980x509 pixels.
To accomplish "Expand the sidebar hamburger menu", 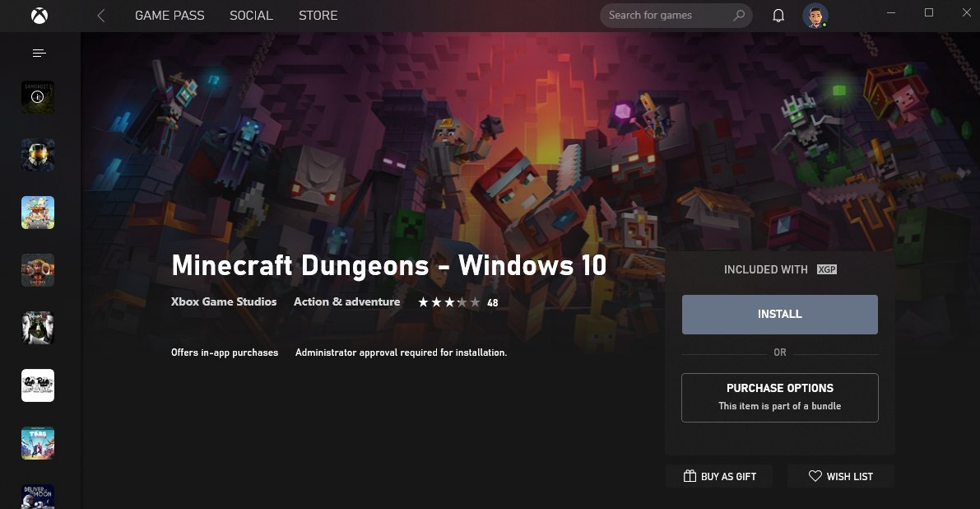I will 39,54.
